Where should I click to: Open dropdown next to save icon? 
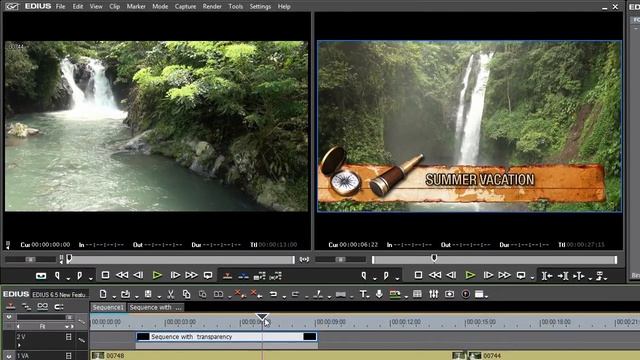[x=159, y=296]
